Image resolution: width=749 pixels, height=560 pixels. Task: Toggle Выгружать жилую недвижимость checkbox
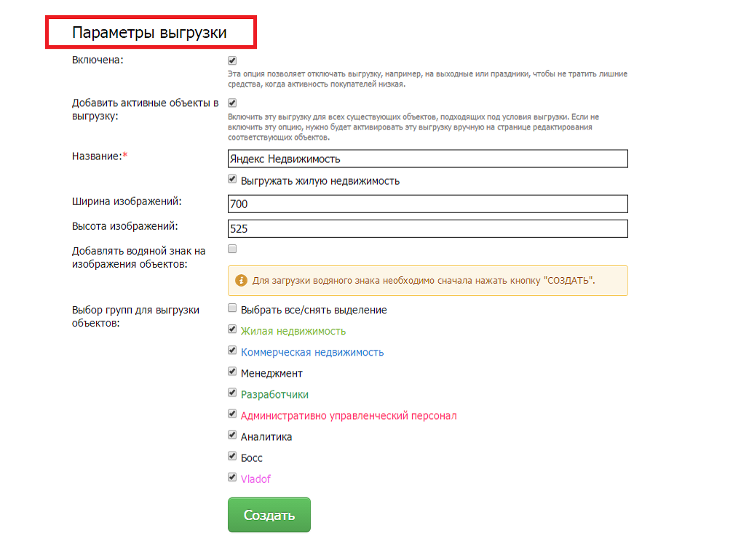click(x=232, y=179)
